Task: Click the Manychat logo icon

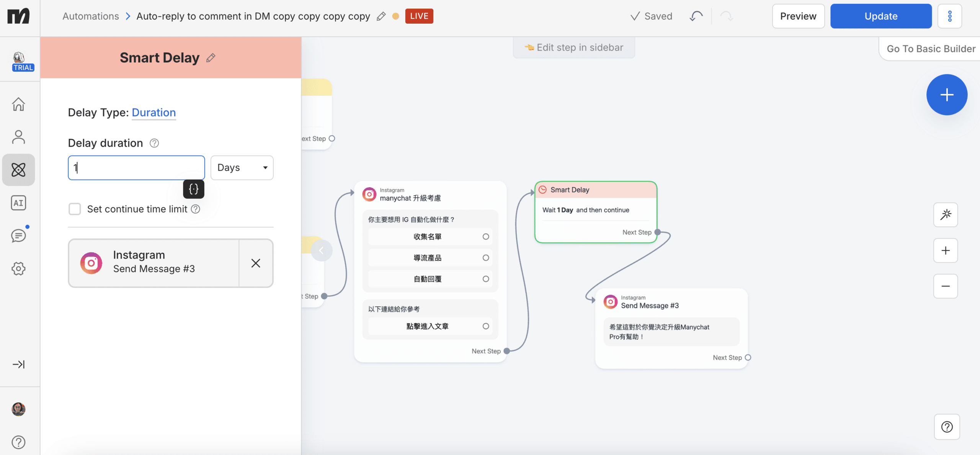Action: 19,16
